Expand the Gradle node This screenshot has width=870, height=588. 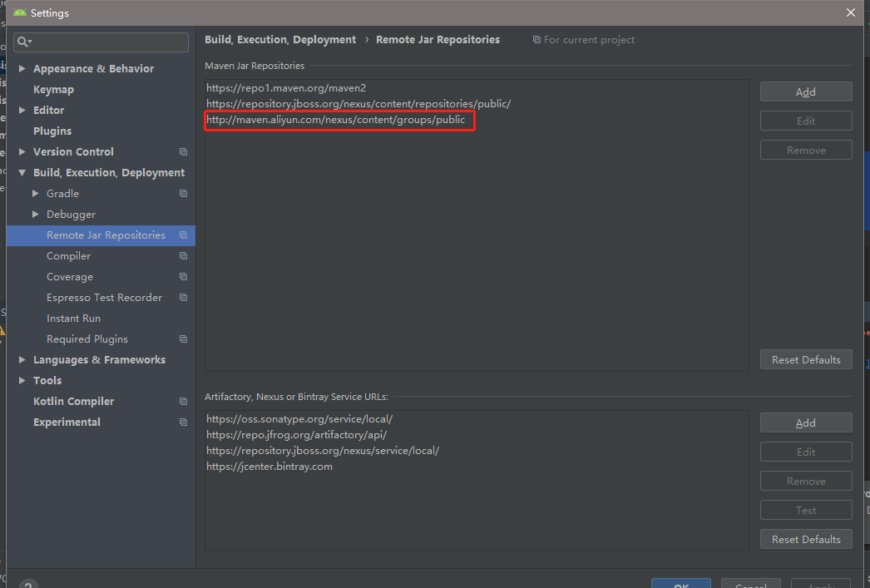click(x=36, y=193)
